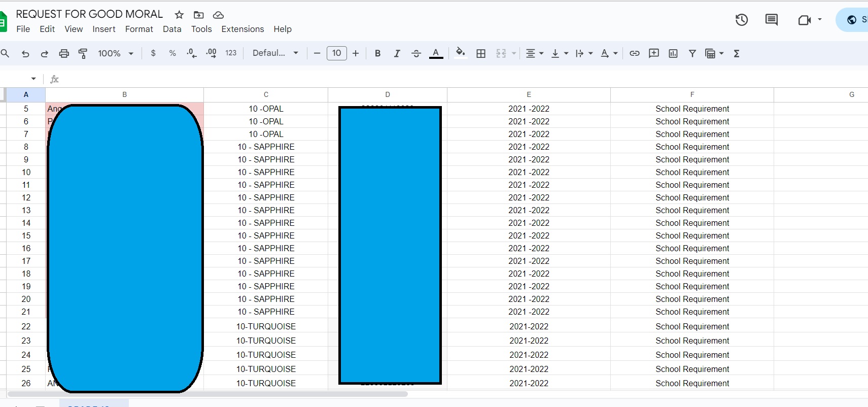This screenshot has width=868, height=407.
Task: Activate the paint format tool
Action: coord(83,53)
